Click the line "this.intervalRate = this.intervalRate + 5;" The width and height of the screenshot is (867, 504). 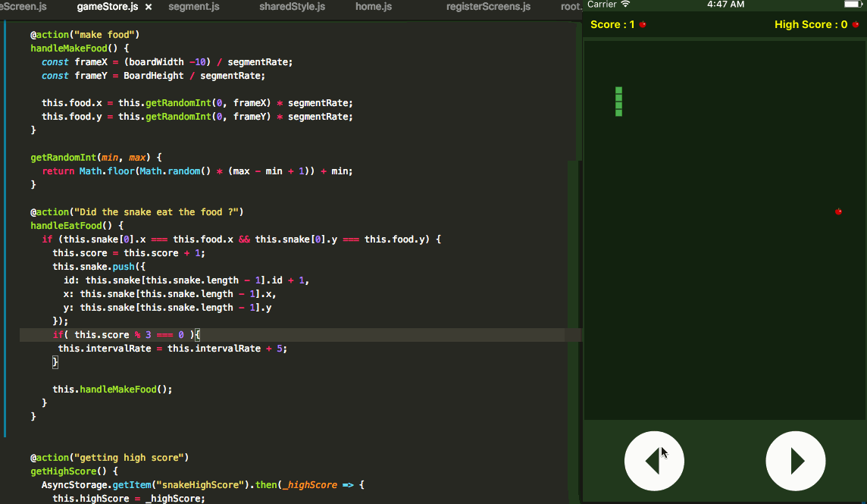click(173, 349)
